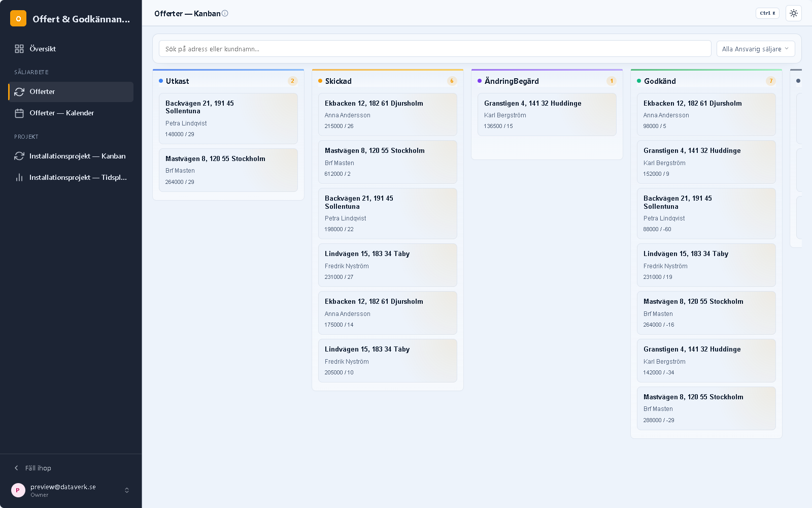Screen dimensions: 812x508
Task: Click the Offerter refresh-arrows sidebar icon
Action: pos(19,91)
